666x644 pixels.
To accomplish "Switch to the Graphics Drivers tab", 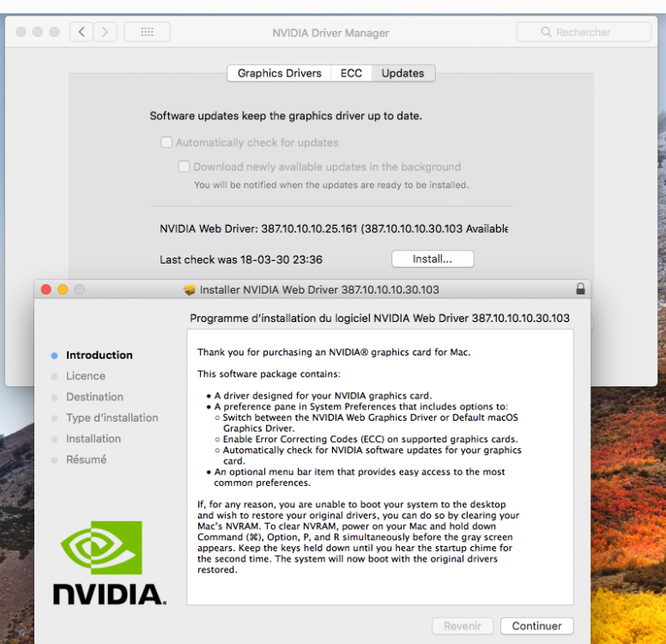I will 279,73.
